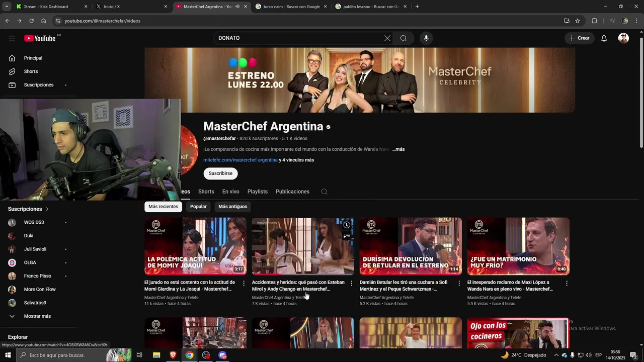Open the tab search dropdown arrow
Viewport: 644px width, 362px height.
click(7, 7)
